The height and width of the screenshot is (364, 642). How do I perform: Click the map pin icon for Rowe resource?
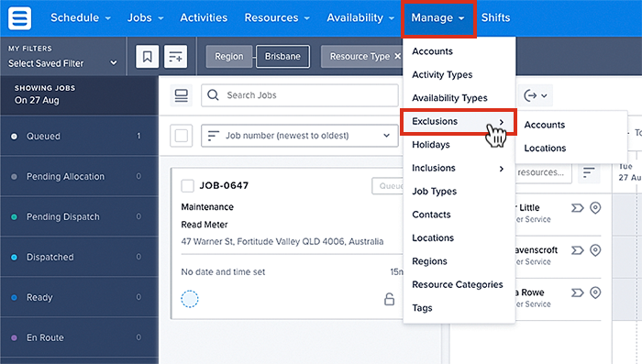[595, 292]
